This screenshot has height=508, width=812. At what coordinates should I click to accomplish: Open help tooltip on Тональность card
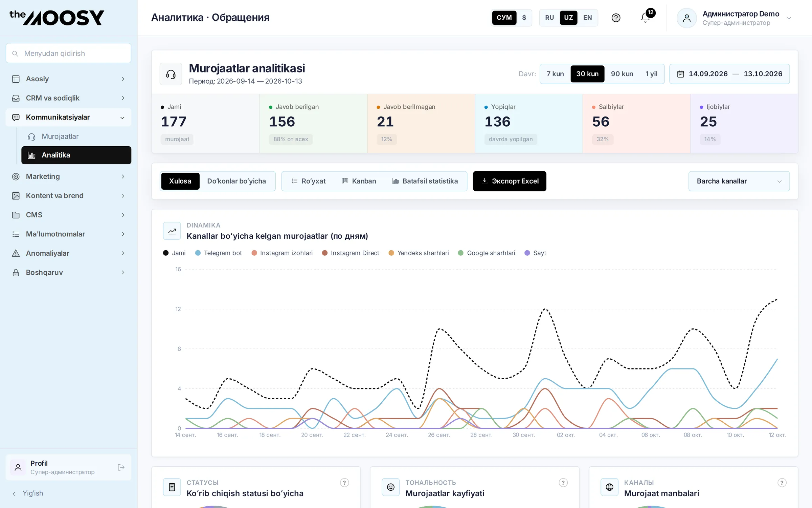(563, 483)
